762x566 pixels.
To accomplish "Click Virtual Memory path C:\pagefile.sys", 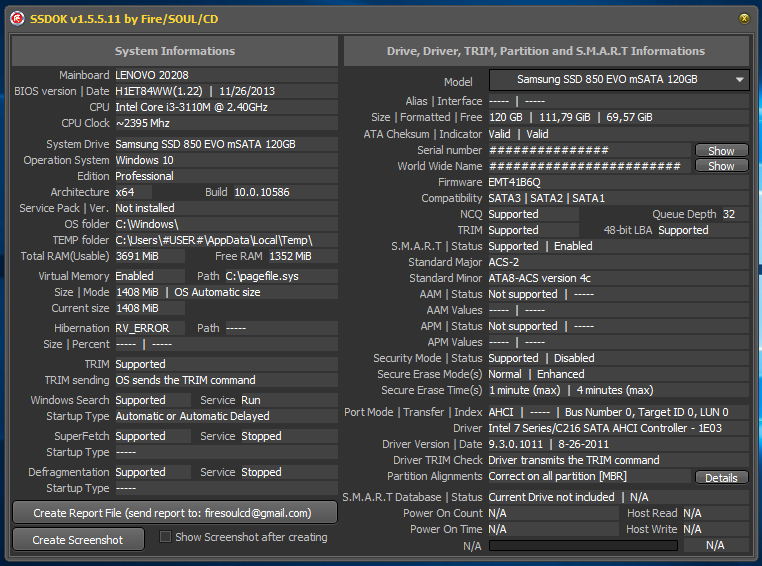I will [262, 276].
